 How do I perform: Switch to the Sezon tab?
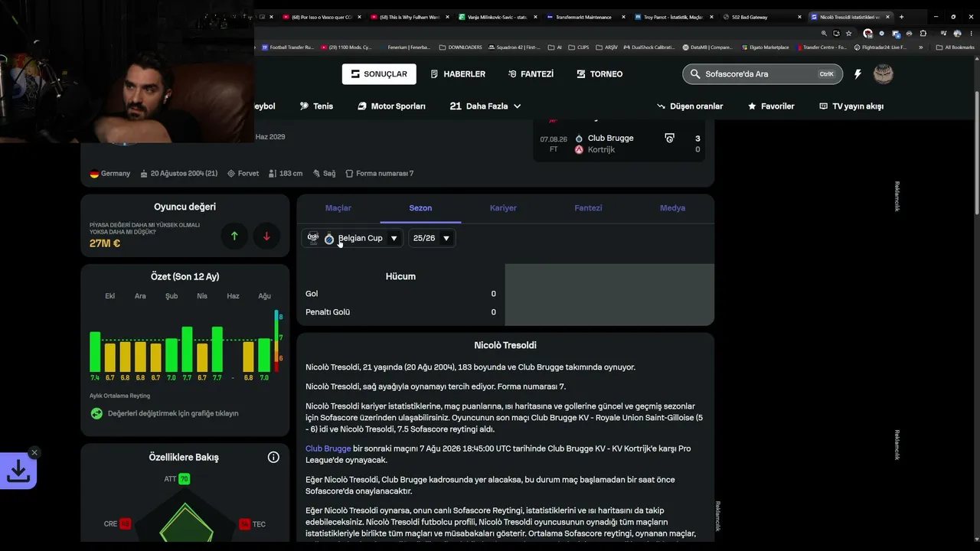(x=420, y=208)
